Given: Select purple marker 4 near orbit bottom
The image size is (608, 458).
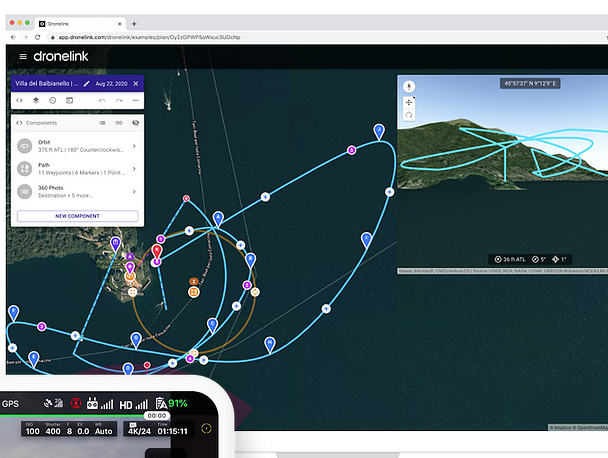Looking at the screenshot, I should point(190,358).
